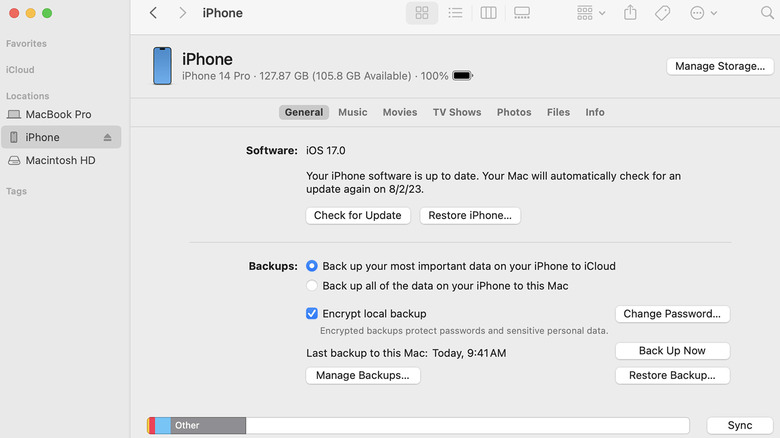Viewport: 780px width, 438px height.
Task: Select back up to this Mac option
Action: (x=312, y=286)
